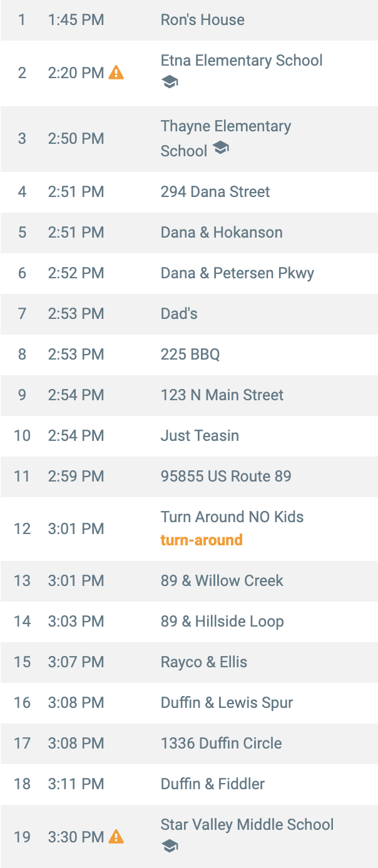Choose the Dana & Petersen Pkwy stop
378x868 pixels.
[189, 273]
